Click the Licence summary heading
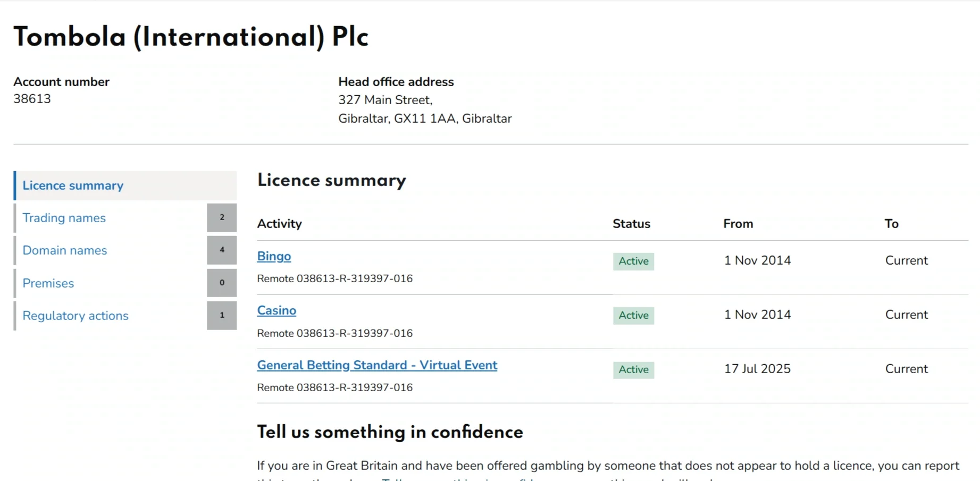Image resolution: width=980 pixels, height=481 pixels. point(331,180)
